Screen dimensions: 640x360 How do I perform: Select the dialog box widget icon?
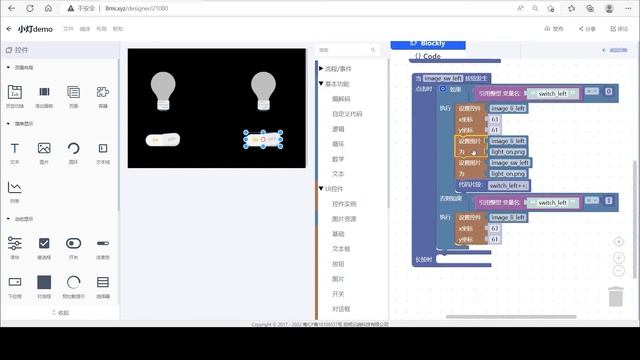pos(44,282)
